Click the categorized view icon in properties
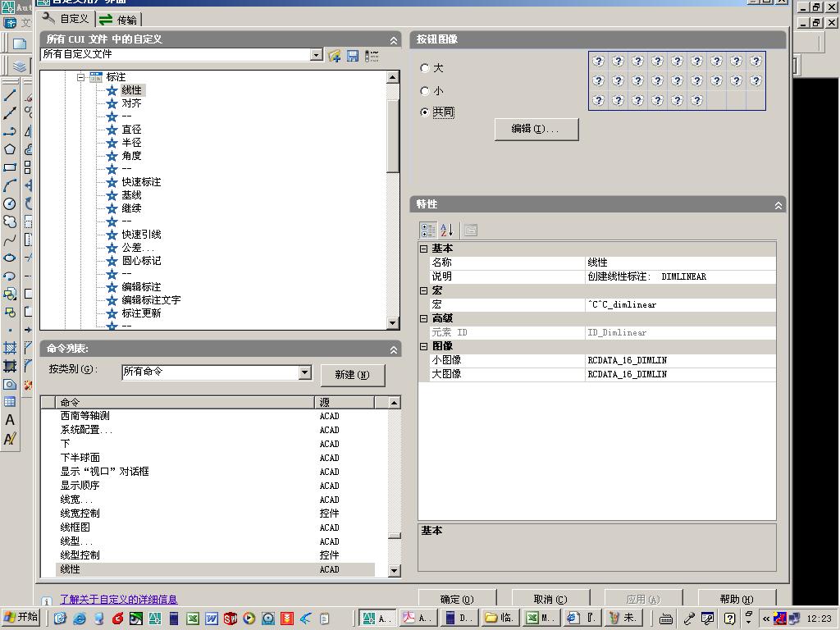 pos(427,231)
